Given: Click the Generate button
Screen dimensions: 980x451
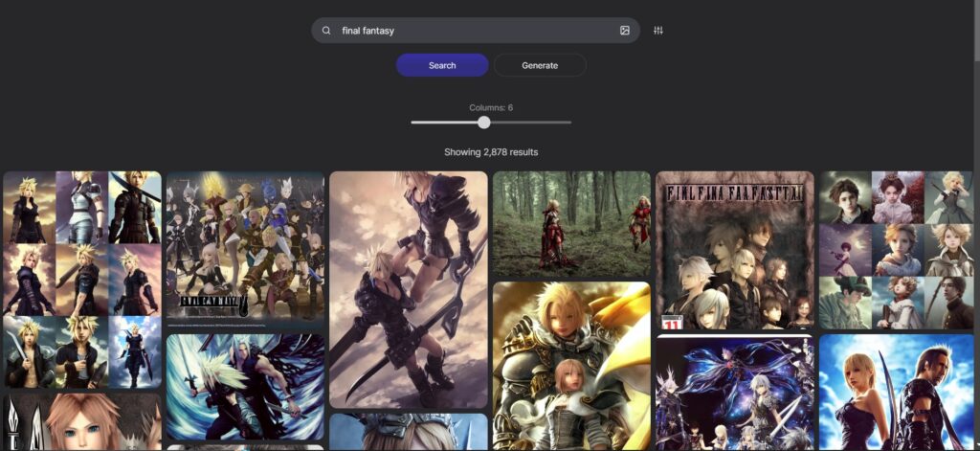Looking at the screenshot, I should [540, 65].
